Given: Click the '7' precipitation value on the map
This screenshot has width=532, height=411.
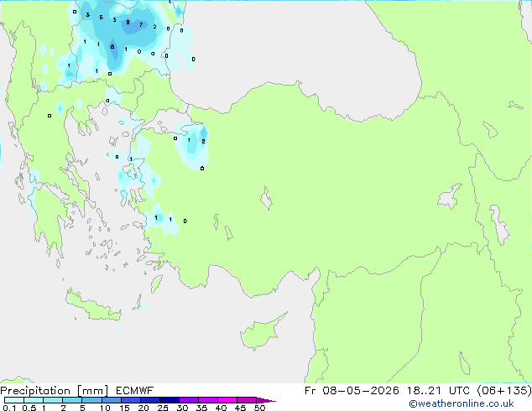Looking at the screenshot, I should tap(141, 25).
